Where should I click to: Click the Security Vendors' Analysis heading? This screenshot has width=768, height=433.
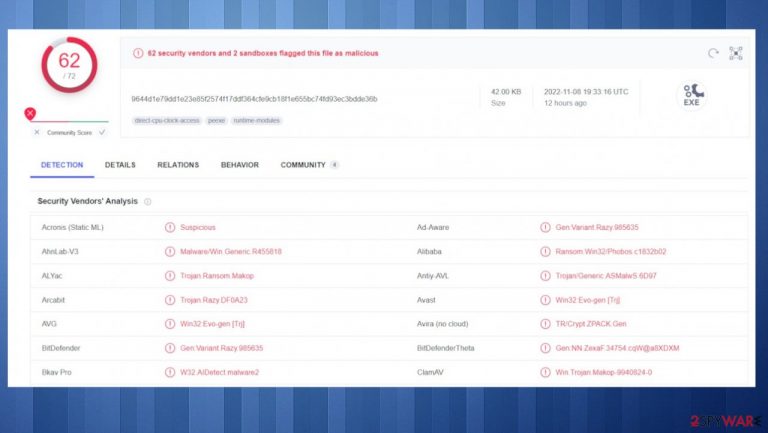[87, 201]
